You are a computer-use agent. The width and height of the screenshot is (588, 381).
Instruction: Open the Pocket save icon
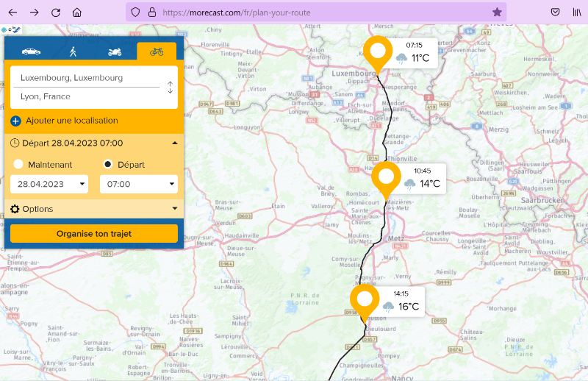tap(556, 13)
